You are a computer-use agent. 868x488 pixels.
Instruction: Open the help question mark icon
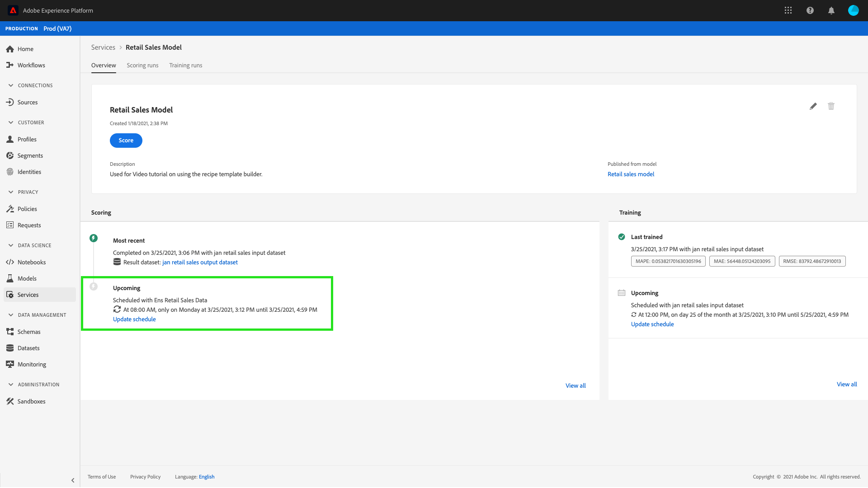pos(810,10)
